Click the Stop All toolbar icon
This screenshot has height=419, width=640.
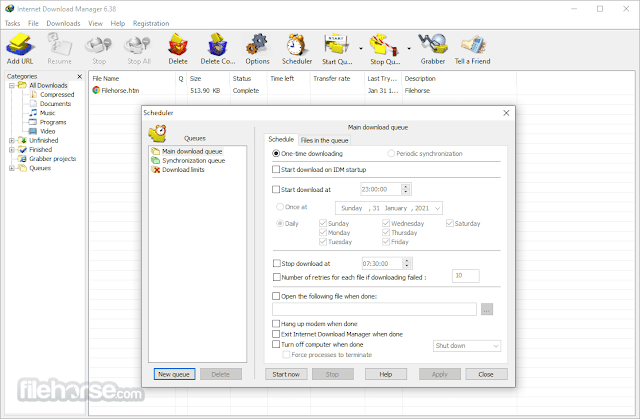click(139, 49)
